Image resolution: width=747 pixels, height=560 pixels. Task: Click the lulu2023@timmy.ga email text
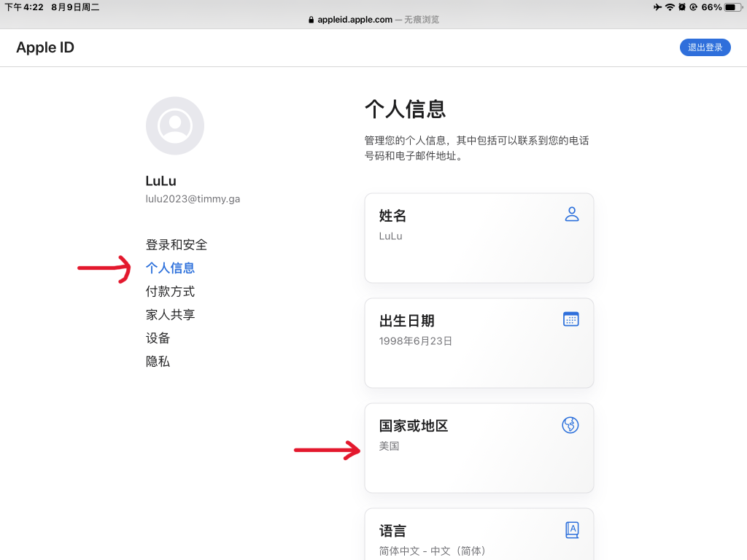pyautogui.click(x=193, y=199)
